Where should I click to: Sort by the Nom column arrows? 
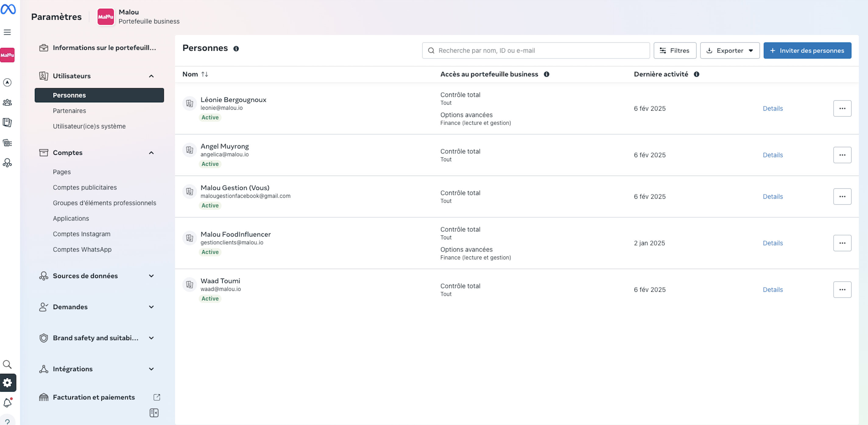coord(205,74)
